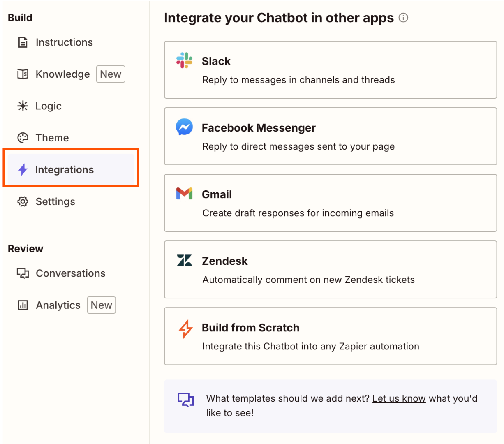Follow the 'Let us know' link
504x444 pixels.
(399, 398)
